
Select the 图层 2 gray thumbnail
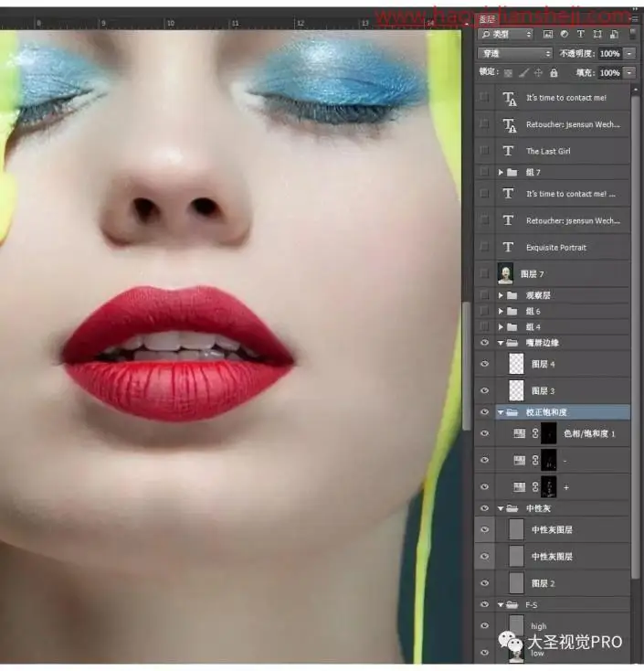point(516,583)
